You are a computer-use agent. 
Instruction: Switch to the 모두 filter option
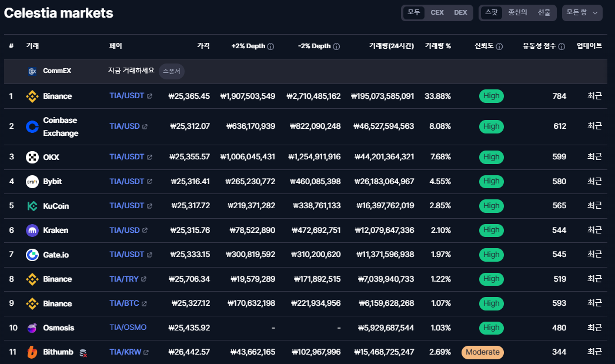pos(414,12)
